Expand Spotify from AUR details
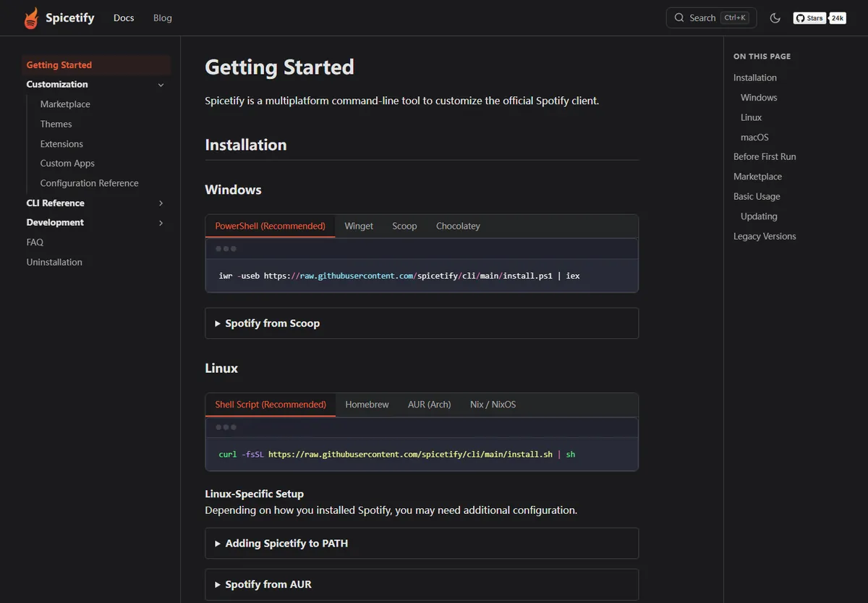Image resolution: width=868 pixels, height=603 pixels. [x=422, y=585]
